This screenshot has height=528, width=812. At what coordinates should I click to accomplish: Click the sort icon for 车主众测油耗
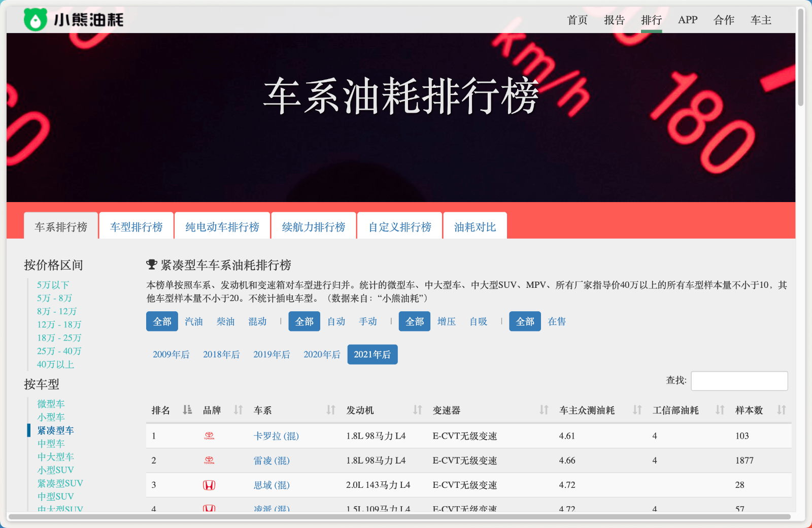click(637, 410)
